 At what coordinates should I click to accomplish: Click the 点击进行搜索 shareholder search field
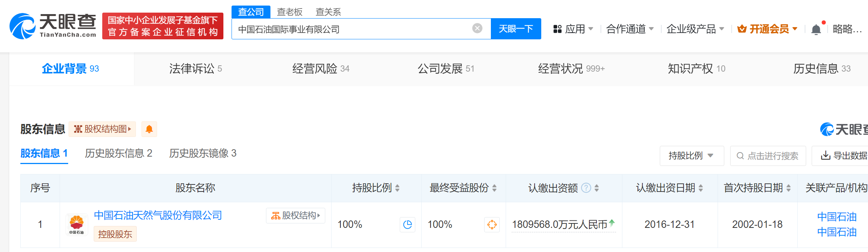[768, 156]
